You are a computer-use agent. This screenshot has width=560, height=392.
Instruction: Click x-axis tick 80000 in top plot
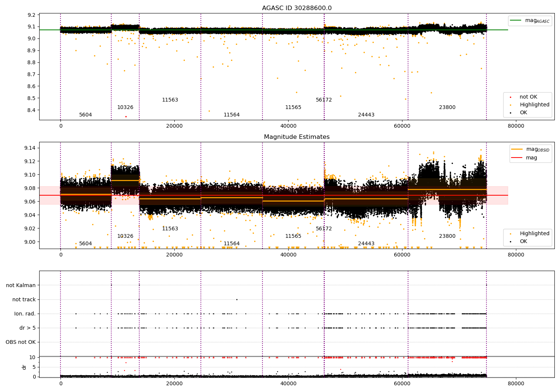point(516,126)
